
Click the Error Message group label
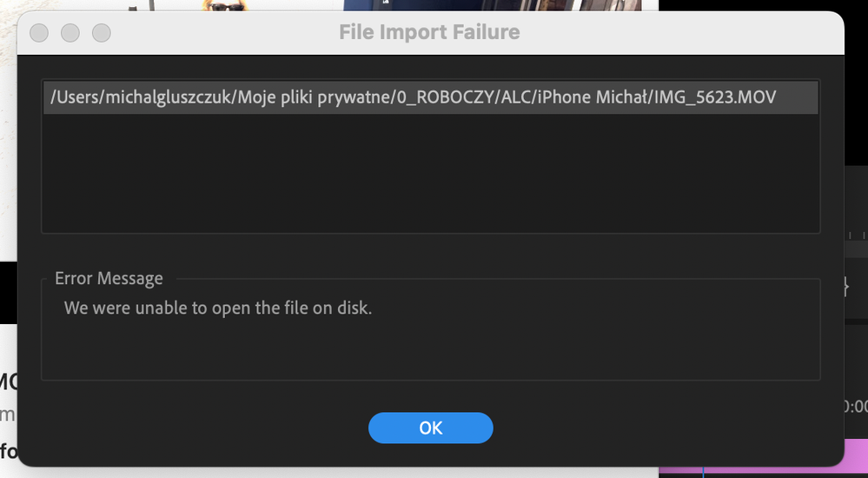(x=109, y=278)
